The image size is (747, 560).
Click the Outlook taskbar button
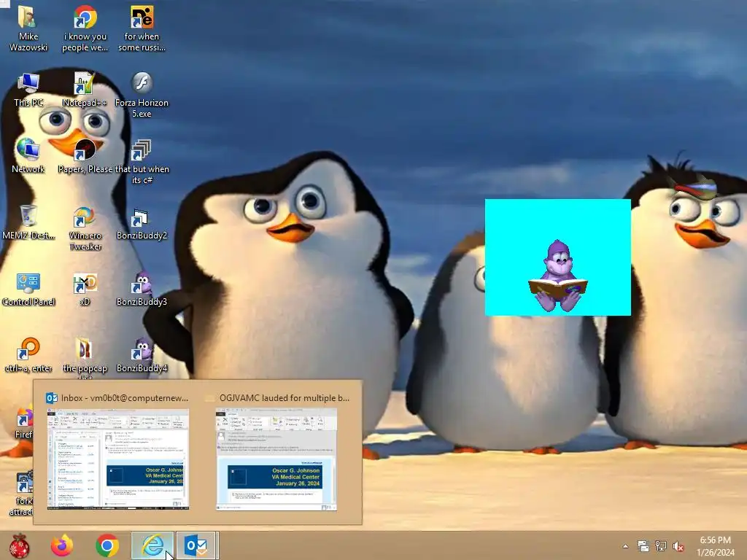pyautogui.click(x=197, y=545)
